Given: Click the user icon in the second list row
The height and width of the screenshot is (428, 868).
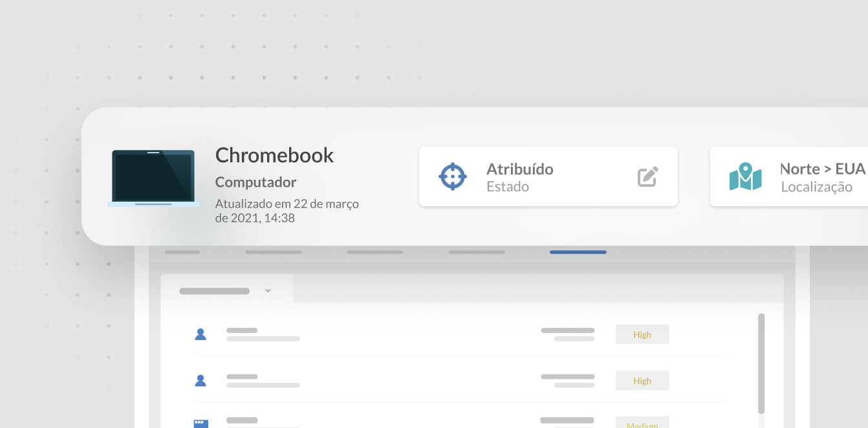Looking at the screenshot, I should [201, 381].
